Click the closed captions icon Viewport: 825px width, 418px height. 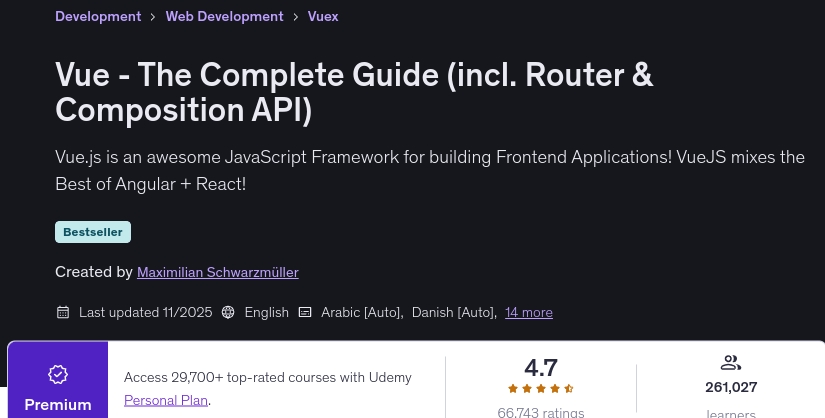[x=305, y=312]
